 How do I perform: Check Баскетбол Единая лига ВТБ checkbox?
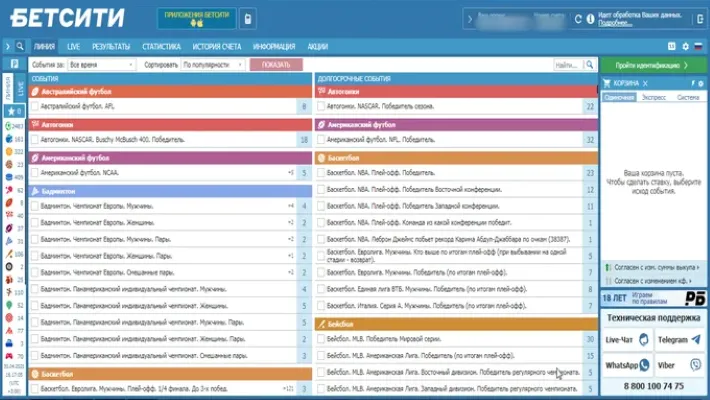click(321, 289)
